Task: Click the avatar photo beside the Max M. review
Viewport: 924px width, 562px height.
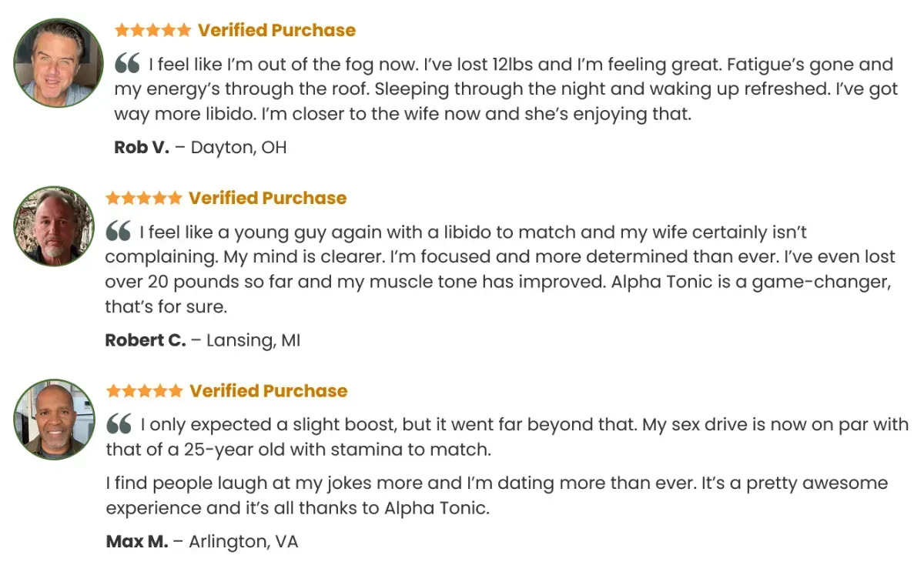Action: click(53, 420)
